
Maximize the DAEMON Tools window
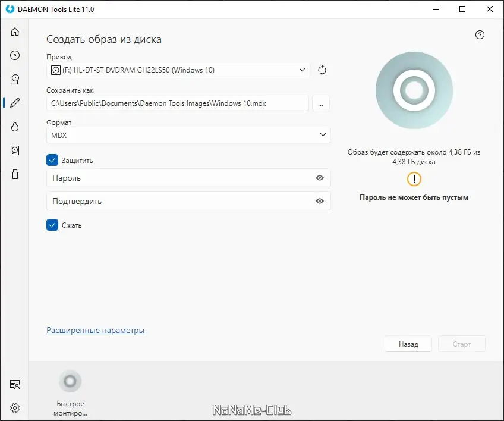click(x=462, y=9)
